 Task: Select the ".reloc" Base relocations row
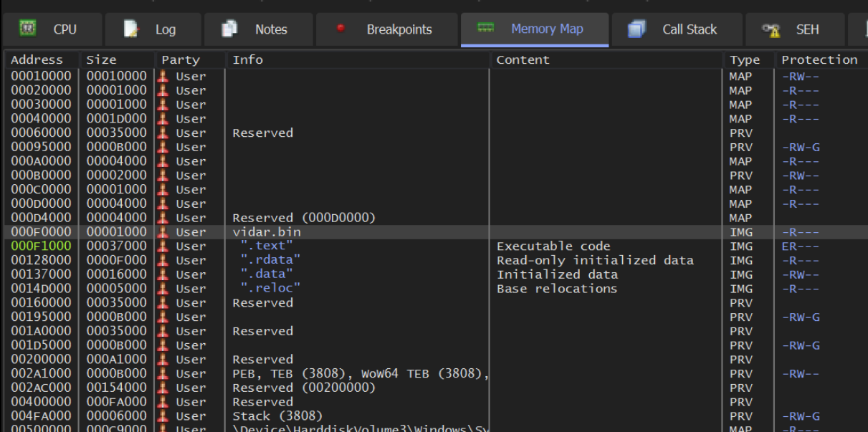point(270,289)
